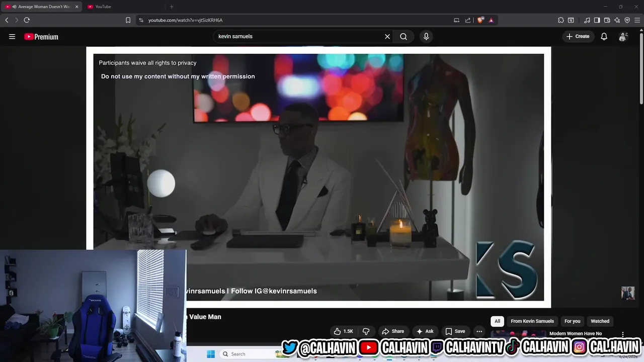The width and height of the screenshot is (644, 362).
Task: Open Brave VPN shield icon
Action: click(x=627, y=20)
